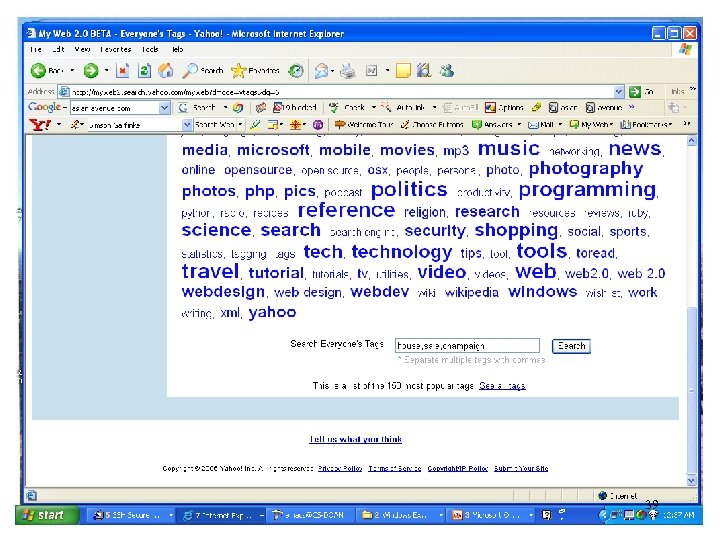Click the Windows start button
Viewport: 720px width, 540px height.
46,515
